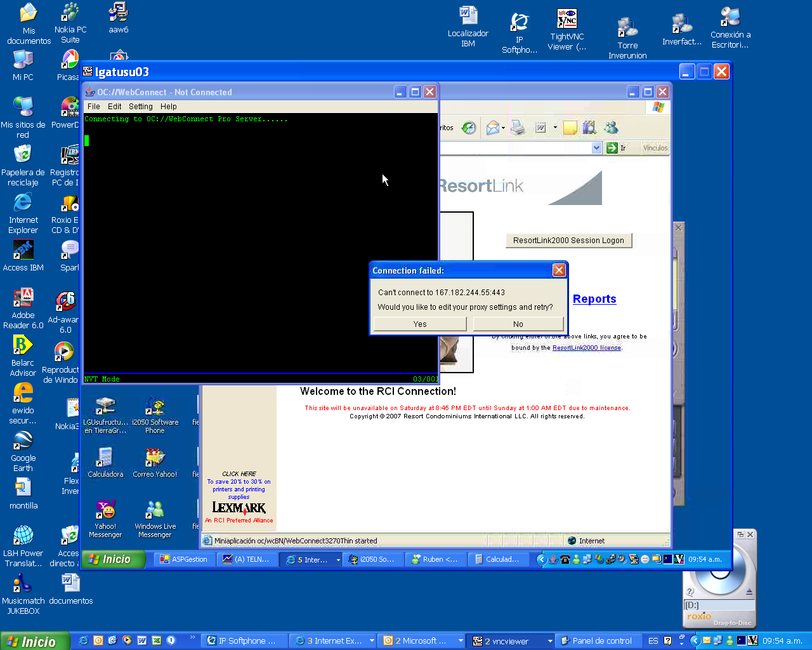Click No in the Connection failed dialog
Image resolution: width=812 pixels, height=650 pixels.
[x=518, y=324]
